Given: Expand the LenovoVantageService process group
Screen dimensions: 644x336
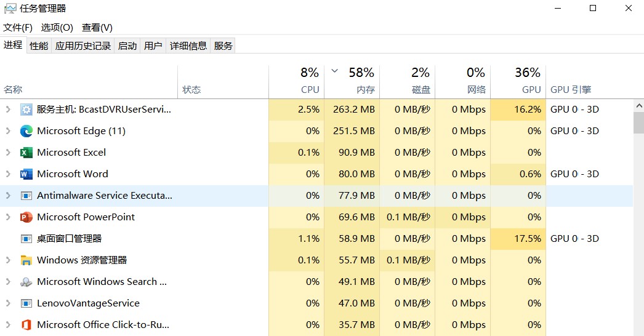Looking at the screenshot, I should coord(8,303).
